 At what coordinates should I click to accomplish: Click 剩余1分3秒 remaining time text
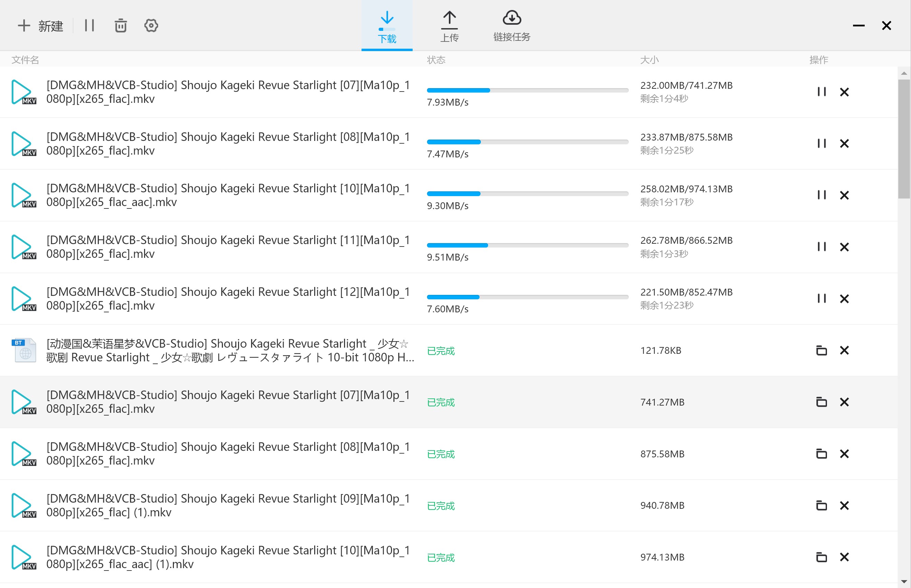pos(664,253)
